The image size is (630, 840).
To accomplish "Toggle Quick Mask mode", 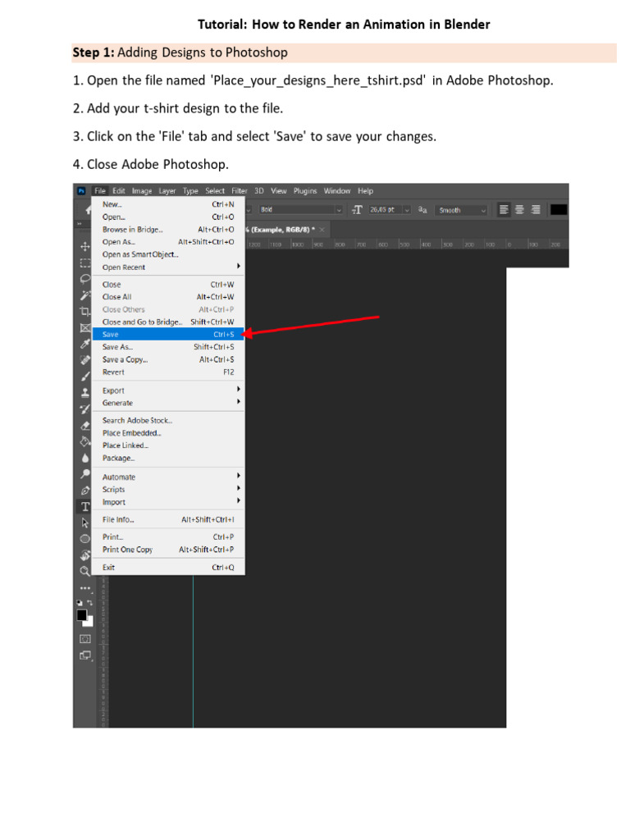I will pos(84,638).
